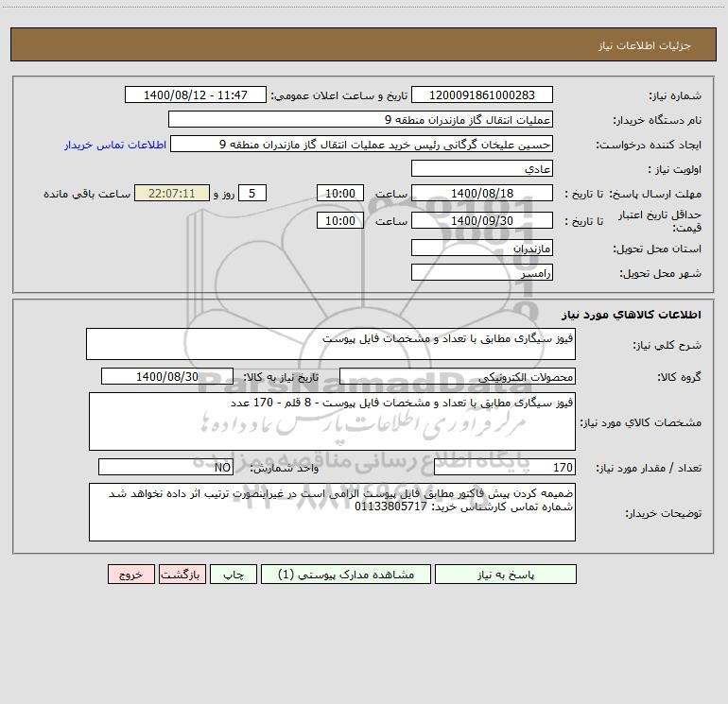Select the شماره نیاز field 1200091861000283
This screenshot has width=728, height=704.
click(x=482, y=95)
